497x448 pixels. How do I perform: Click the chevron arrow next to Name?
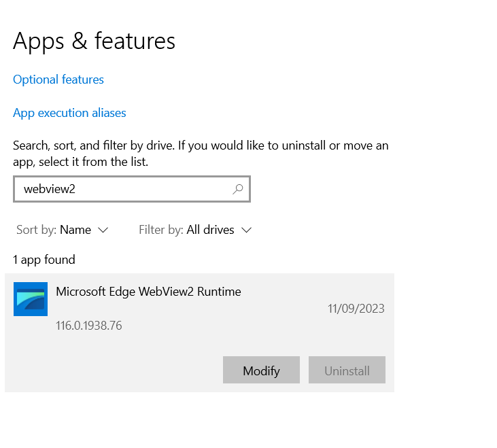(103, 230)
